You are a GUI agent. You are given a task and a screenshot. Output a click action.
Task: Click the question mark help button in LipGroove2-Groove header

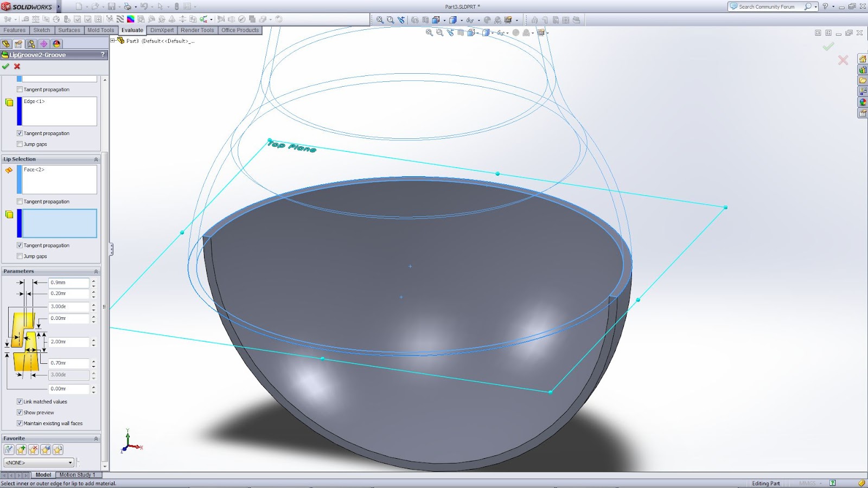point(103,54)
